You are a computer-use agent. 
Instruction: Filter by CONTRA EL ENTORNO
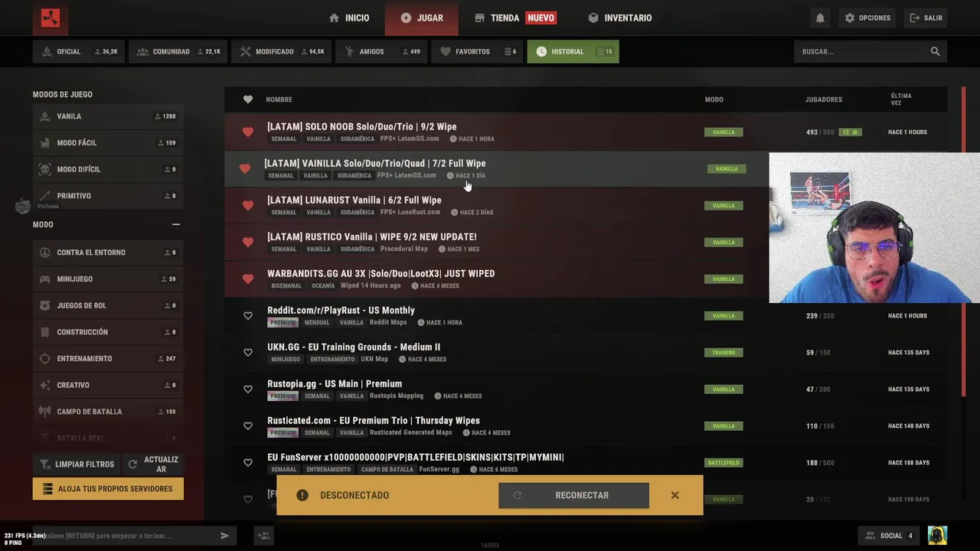click(108, 253)
